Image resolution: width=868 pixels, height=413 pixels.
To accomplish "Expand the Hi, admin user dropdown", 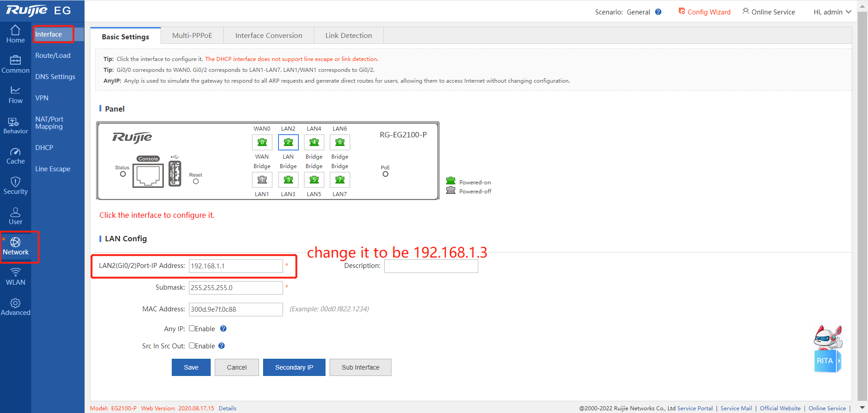I will tap(832, 12).
